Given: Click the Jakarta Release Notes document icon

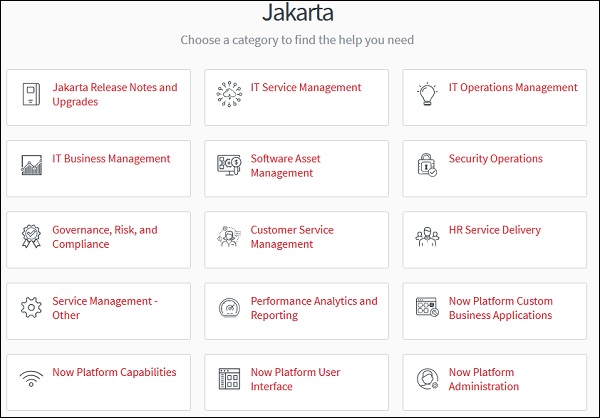Looking at the screenshot, I should point(32,95).
